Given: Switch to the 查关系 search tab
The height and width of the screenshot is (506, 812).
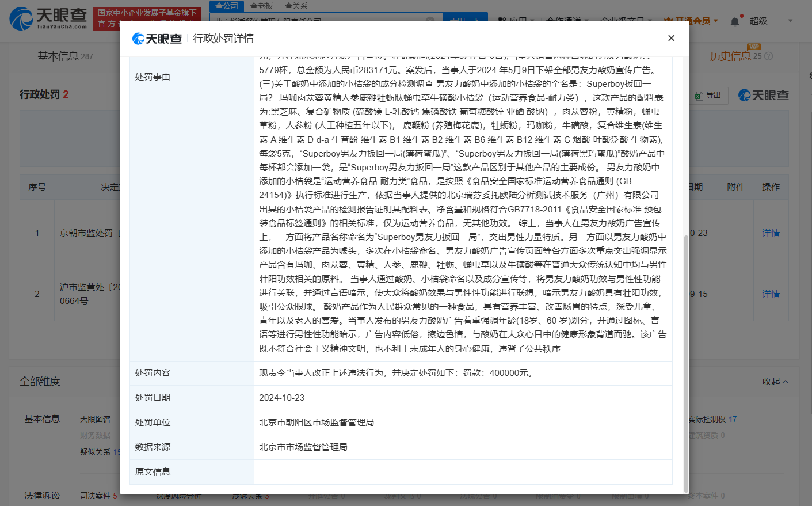Looking at the screenshot, I should [296, 6].
